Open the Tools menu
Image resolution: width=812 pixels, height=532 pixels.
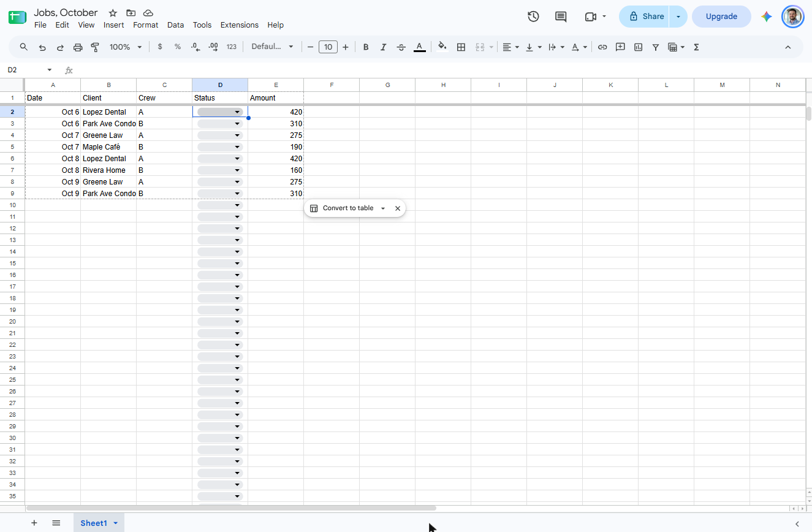click(x=202, y=25)
